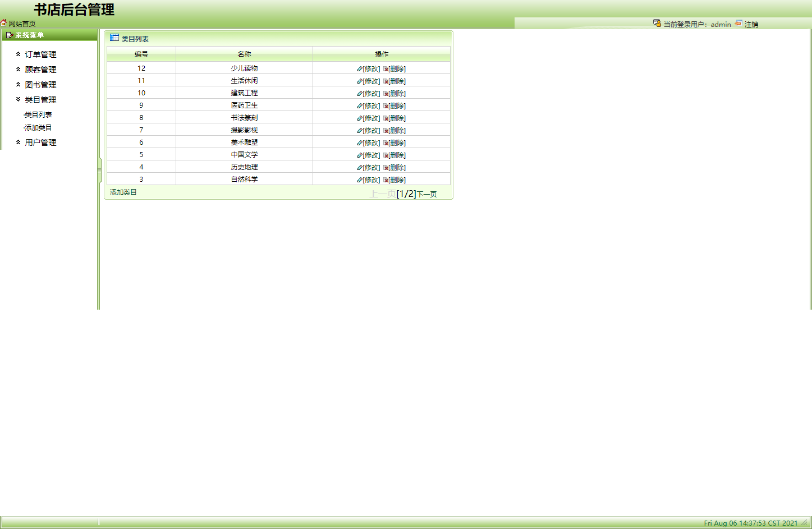
Task: Go to next page with 下一页
Action: 426,194
